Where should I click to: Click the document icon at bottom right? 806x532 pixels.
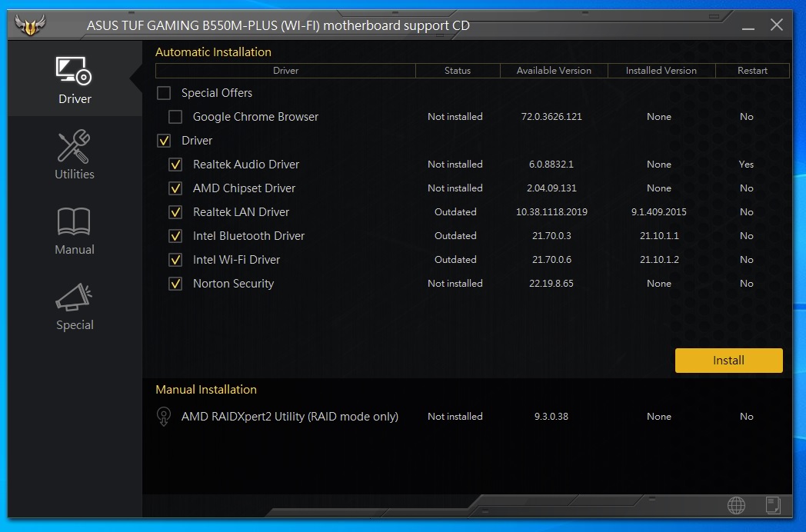773,505
